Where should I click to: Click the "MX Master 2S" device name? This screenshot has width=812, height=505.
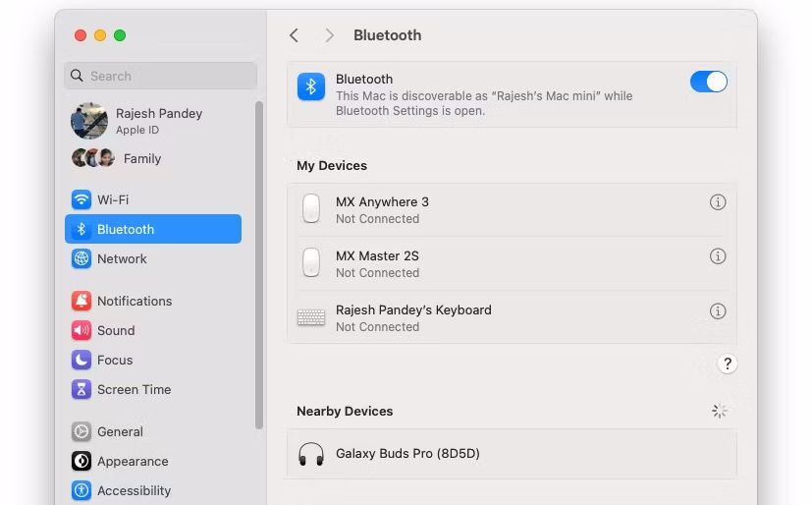(377, 255)
